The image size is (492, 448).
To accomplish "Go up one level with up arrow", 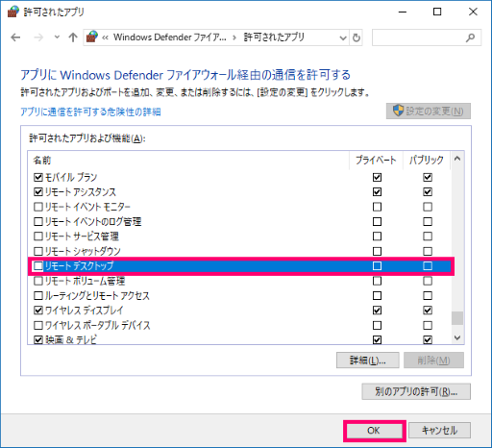I will tap(73, 37).
